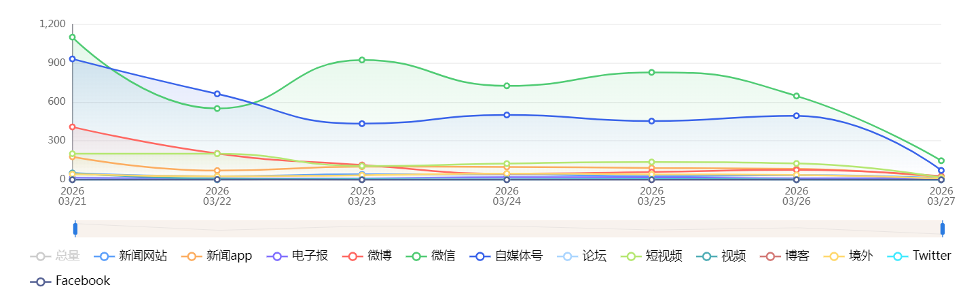The height and width of the screenshot is (304, 980).
Task: Click the right data zoom slider handle
Action: pos(943,229)
